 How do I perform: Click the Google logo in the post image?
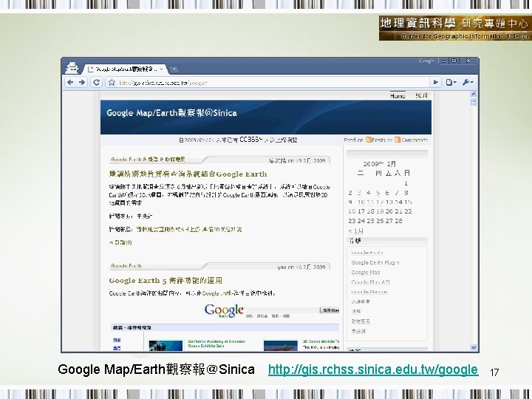pyautogui.click(x=225, y=310)
